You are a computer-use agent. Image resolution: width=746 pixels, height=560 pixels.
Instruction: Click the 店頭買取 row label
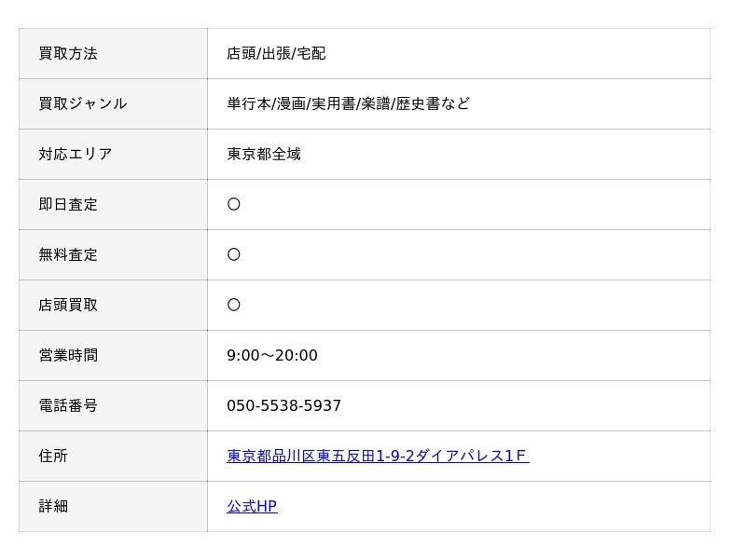pos(68,305)
